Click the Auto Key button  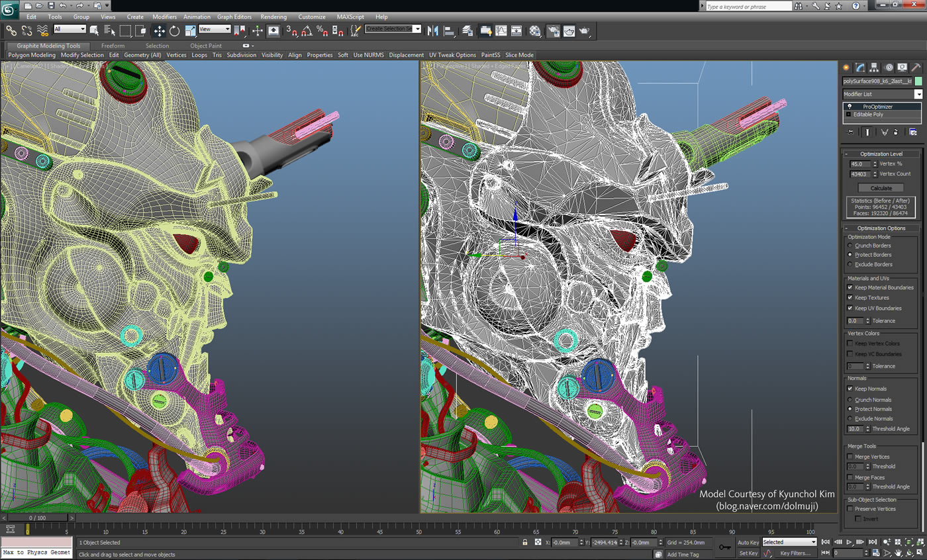click(x=748, y=542)
